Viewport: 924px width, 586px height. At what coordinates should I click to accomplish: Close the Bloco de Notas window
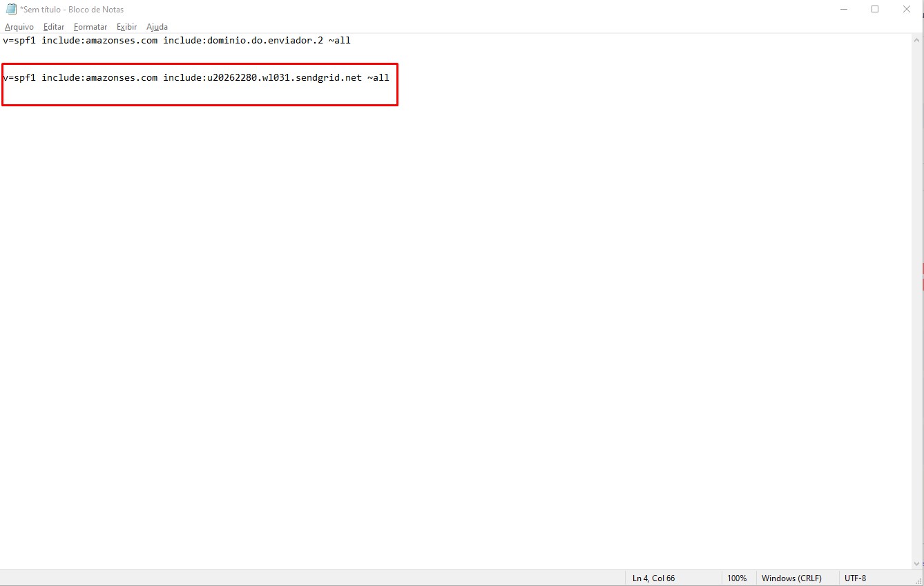(x=907, y=10)
